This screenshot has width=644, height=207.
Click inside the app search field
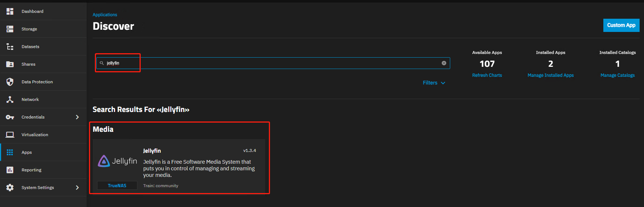click(273, 63)
